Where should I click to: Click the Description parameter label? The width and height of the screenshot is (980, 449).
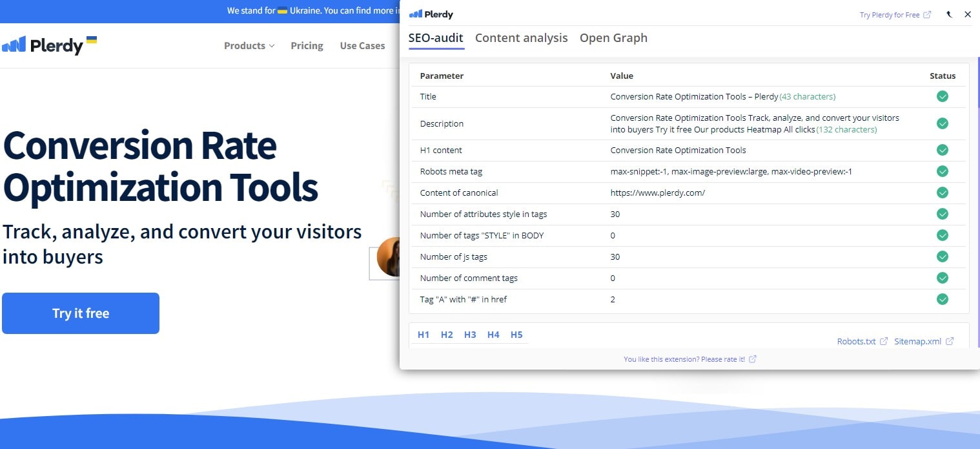coord(442,123)
